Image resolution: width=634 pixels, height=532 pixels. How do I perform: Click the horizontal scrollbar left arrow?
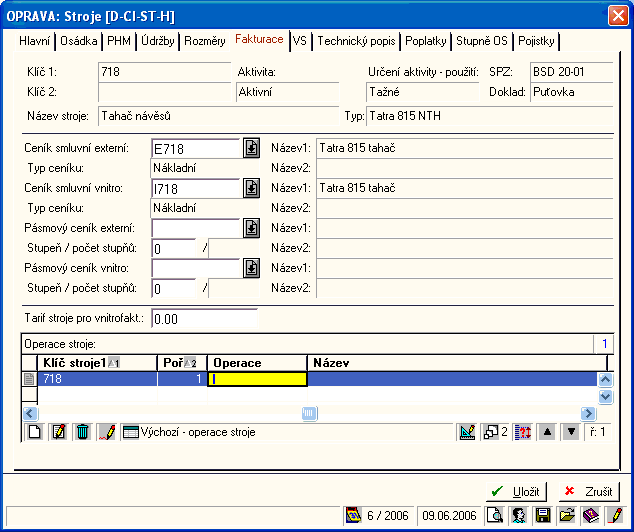[x=30, y=414]
